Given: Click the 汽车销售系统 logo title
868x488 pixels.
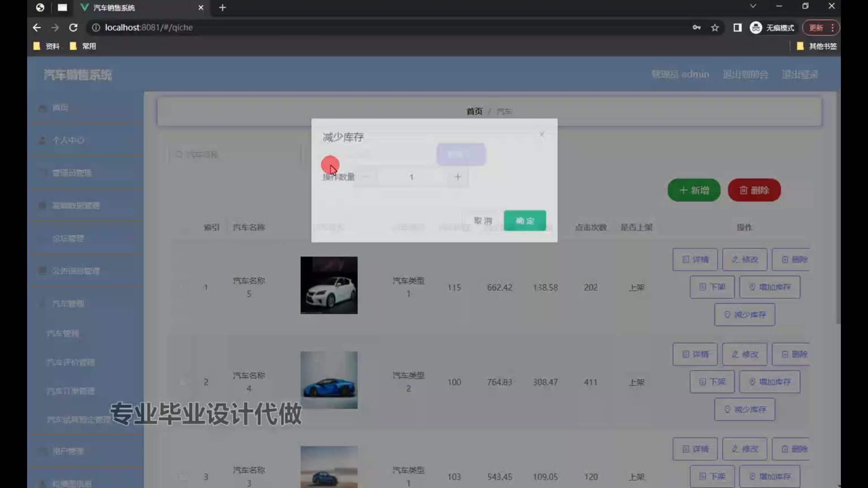Looking at the screenshot, I should [78, 75].
